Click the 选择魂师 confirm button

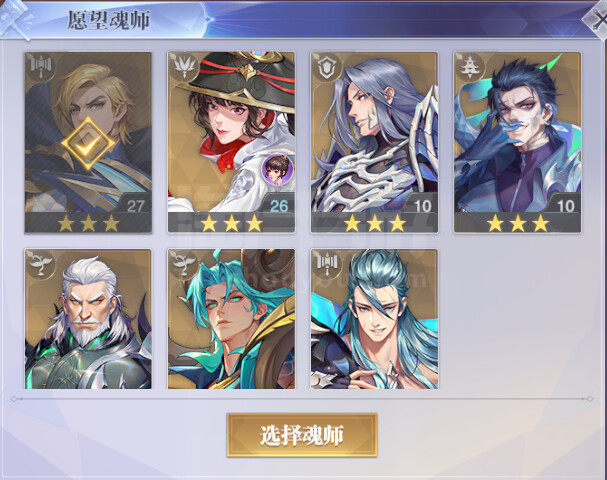pos(302,435)
